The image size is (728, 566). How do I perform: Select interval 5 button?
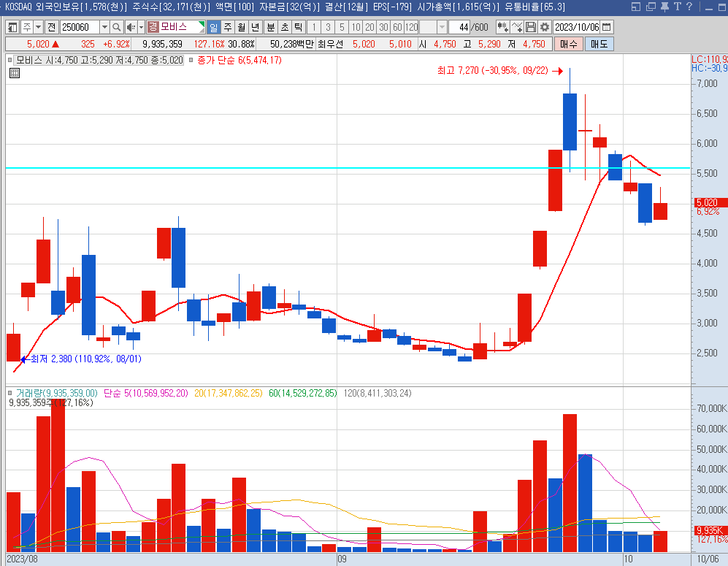pyautogui.click(x=342, y=28)
